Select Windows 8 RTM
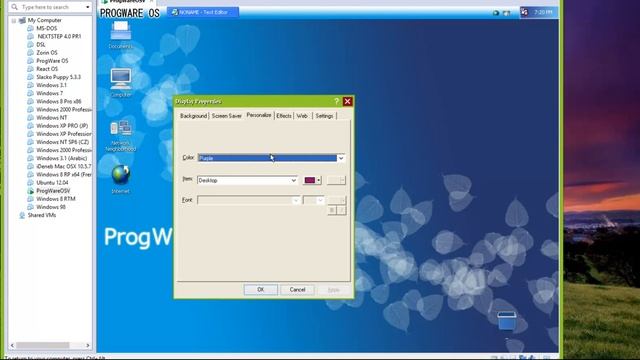 (56, 199)
